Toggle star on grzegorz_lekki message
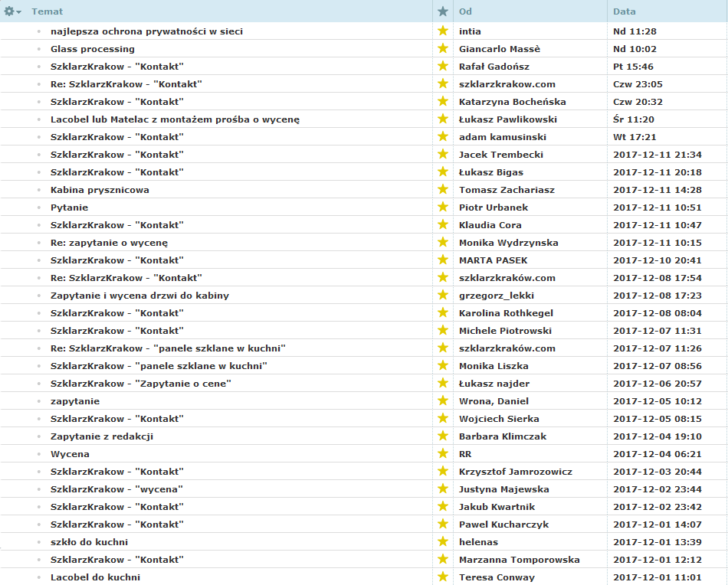The height and width of the screenshot is (585, 728). (443, 295)
